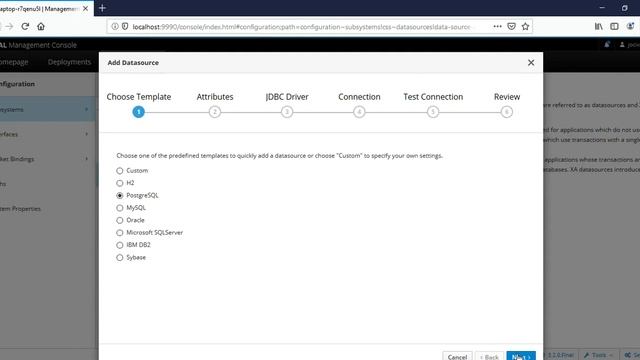
Task: Reload the page with the refresh icon
Action: point(25,27)
